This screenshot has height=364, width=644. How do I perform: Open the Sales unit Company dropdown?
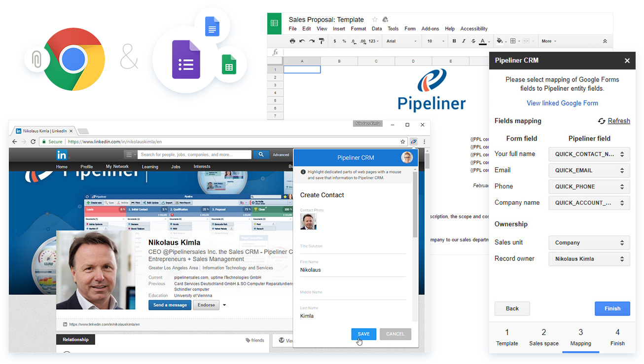589,243
